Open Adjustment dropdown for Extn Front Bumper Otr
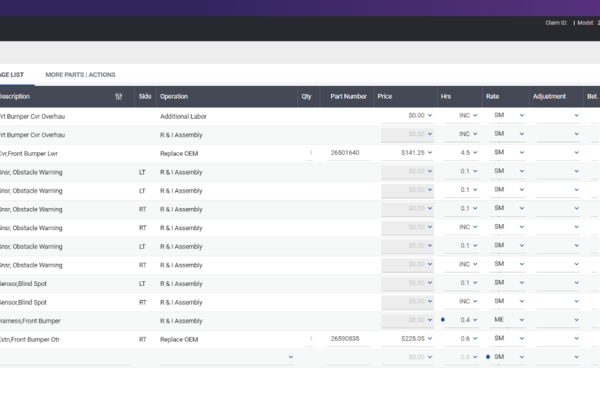600x400 pixels. (576, 339)
